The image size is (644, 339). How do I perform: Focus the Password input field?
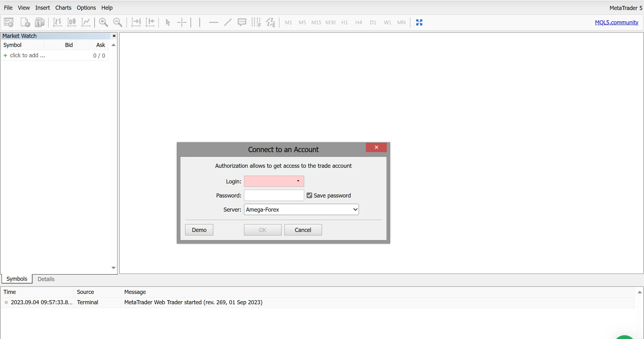(274, 195)
